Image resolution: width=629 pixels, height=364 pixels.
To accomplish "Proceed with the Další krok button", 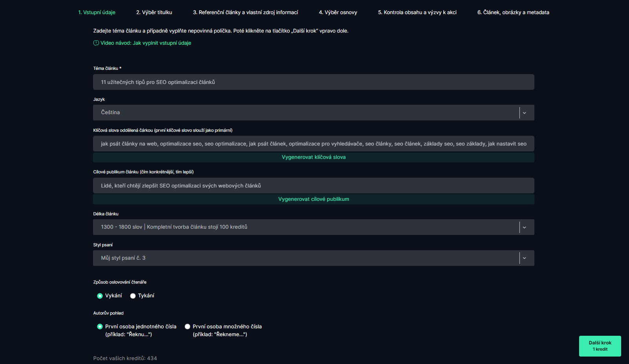I will pyautogui.click(x=600, y=346).
